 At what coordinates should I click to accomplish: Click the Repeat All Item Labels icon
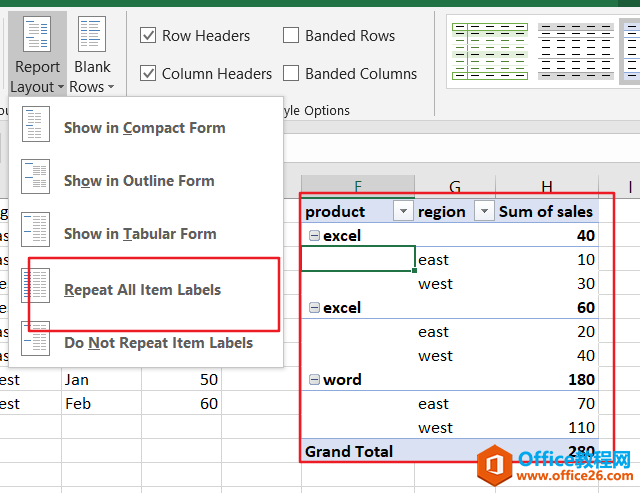tap(36, 285)
